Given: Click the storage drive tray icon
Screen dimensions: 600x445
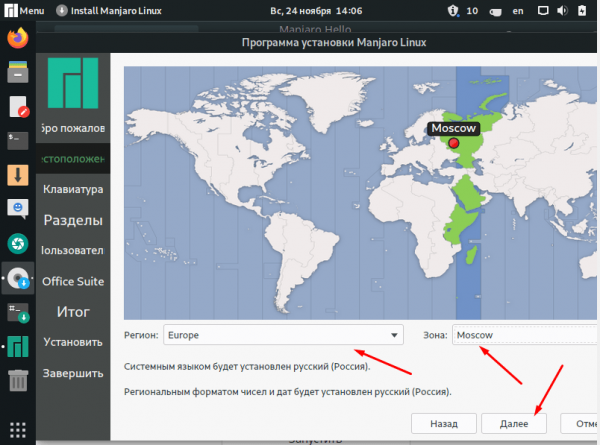Looking at the screenshot, I should (x=495, y=12).
